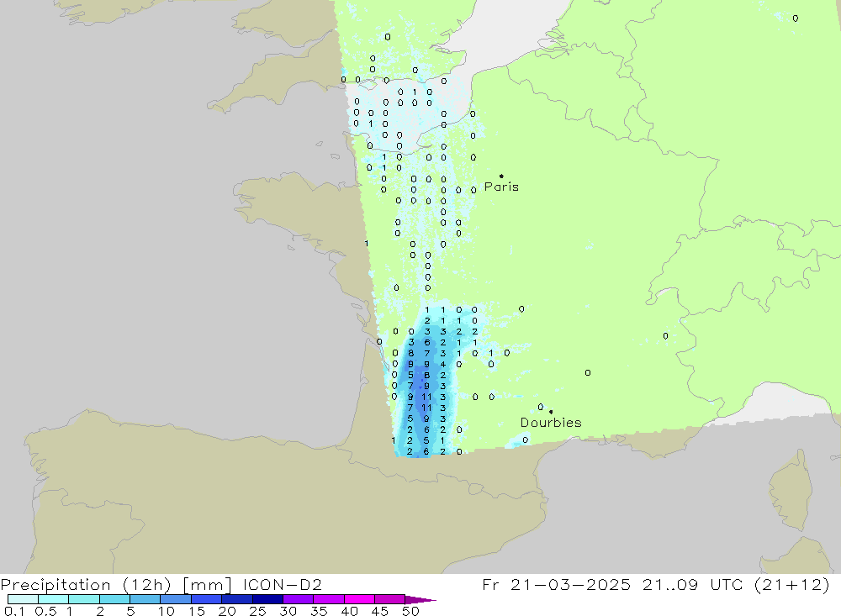Pick the 35–40 mm legend color swatch
The image size is (841, 616).
point(328,599)
